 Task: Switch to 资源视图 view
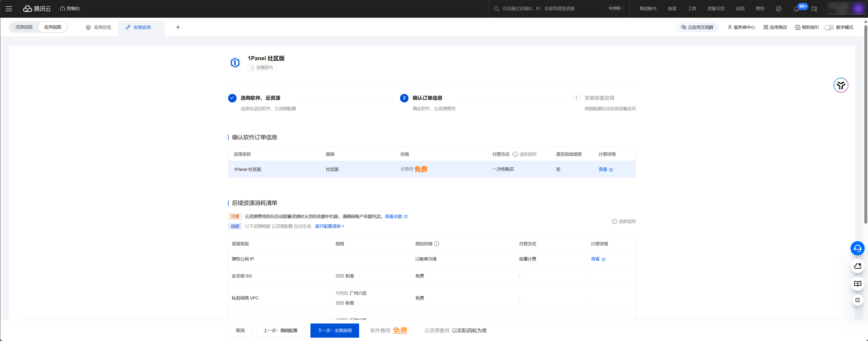pyautogui.click(x=24, y=27)
